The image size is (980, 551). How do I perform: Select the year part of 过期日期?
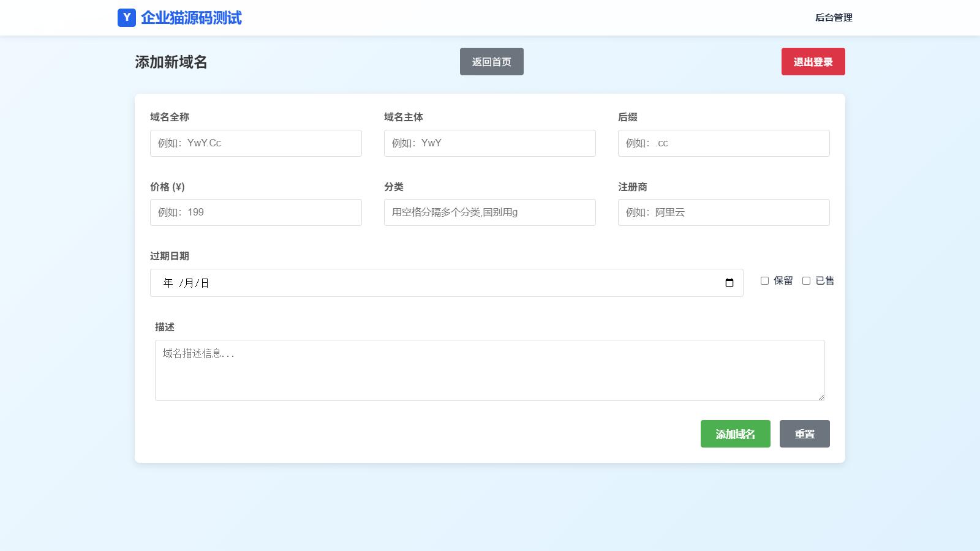click(x=168, y=283)
